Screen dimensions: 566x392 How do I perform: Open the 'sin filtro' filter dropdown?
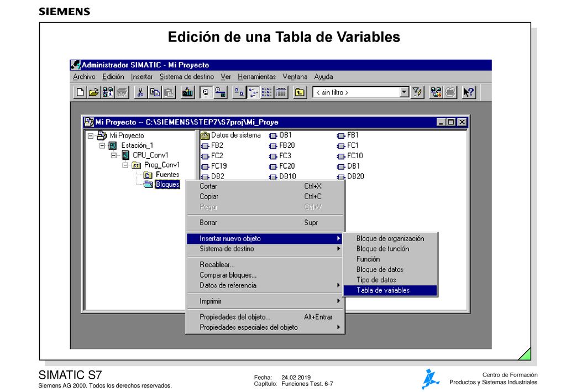pyautogui.click(x=404, y=92)
